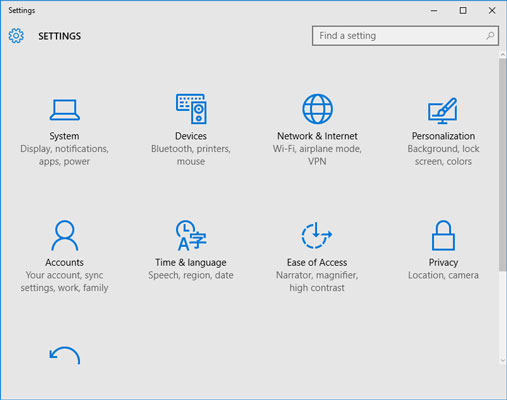Screen dimensions: 507x400
Task: Click 'Narrator, magnifier, high contrast' description
Action: click(317, 281)
